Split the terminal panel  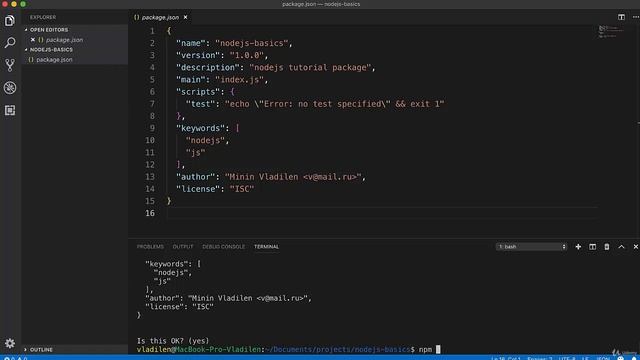(x=592, y=247)
